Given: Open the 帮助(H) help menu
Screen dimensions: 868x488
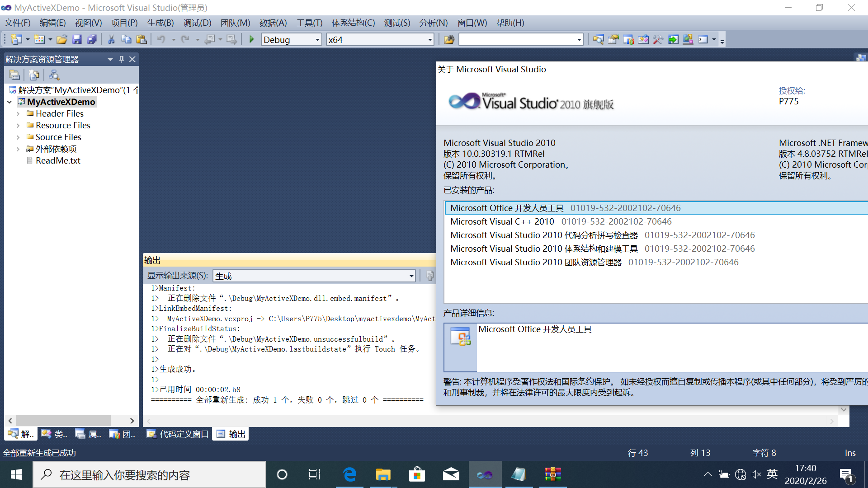Looking at the screenshot, I should point(510,23).
